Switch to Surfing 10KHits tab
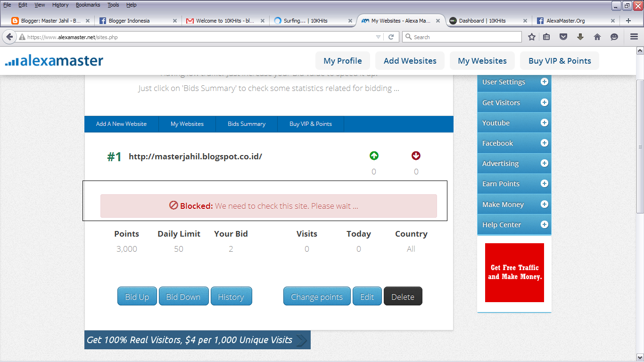 (313, 21)
